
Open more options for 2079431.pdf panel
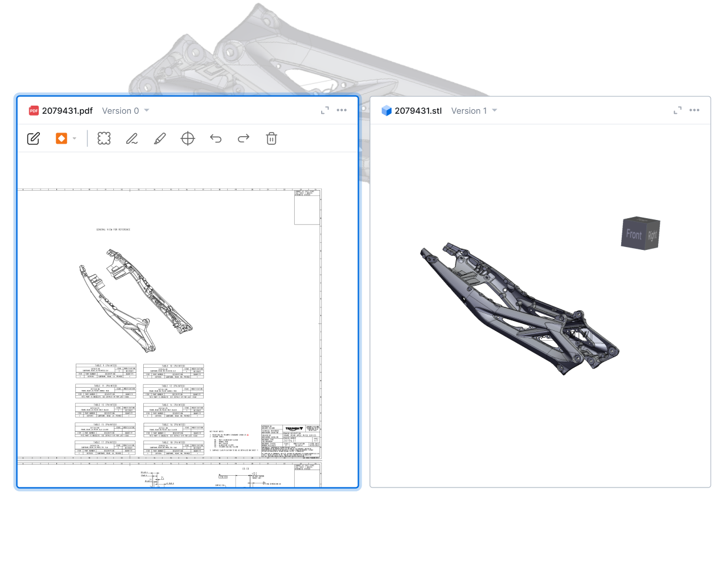[342, 110]
